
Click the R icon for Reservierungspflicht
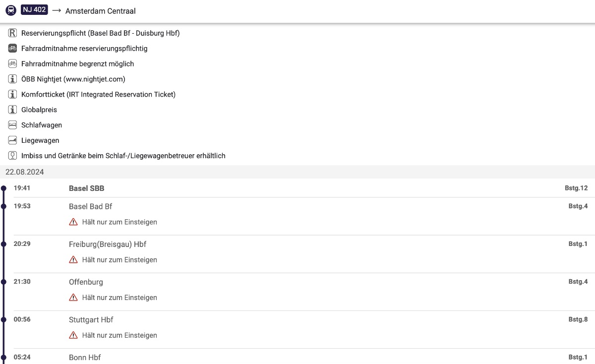13,33
